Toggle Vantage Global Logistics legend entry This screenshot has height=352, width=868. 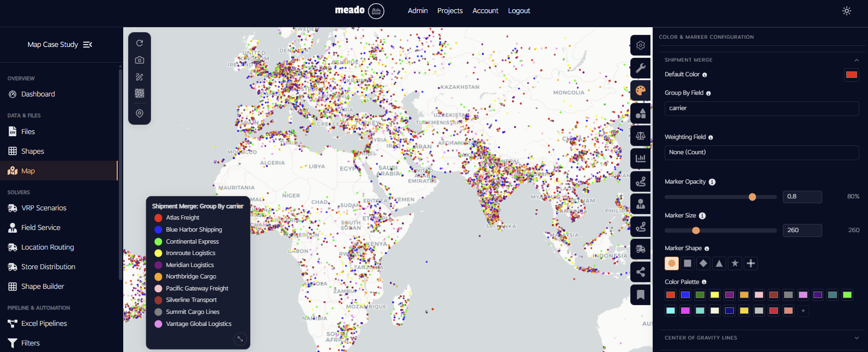(193, 324)
